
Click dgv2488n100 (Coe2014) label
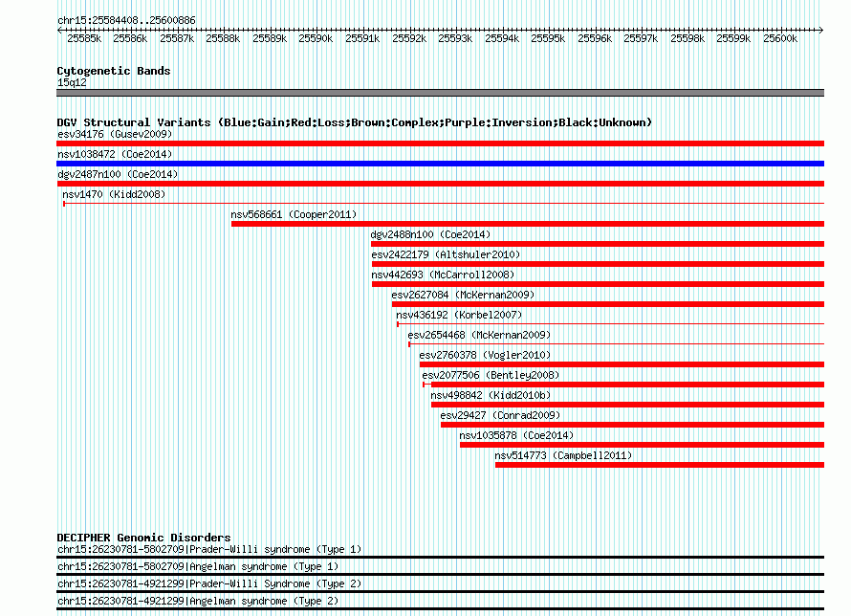tap(430, 234)
